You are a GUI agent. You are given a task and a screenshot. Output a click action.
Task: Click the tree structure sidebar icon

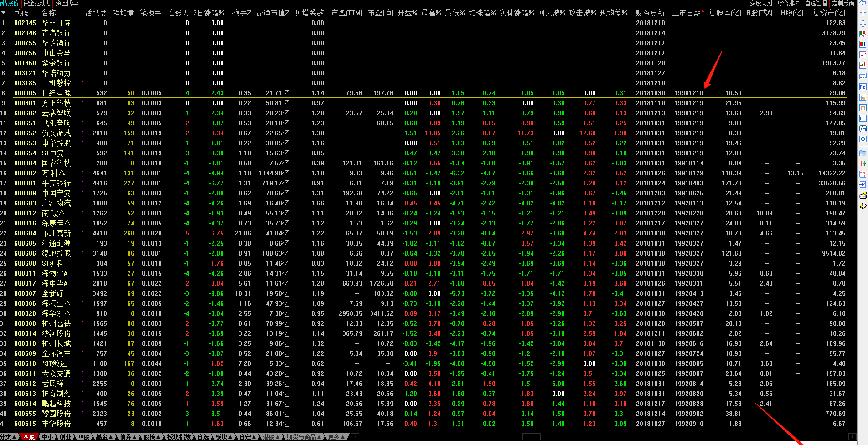pos(863,97)
